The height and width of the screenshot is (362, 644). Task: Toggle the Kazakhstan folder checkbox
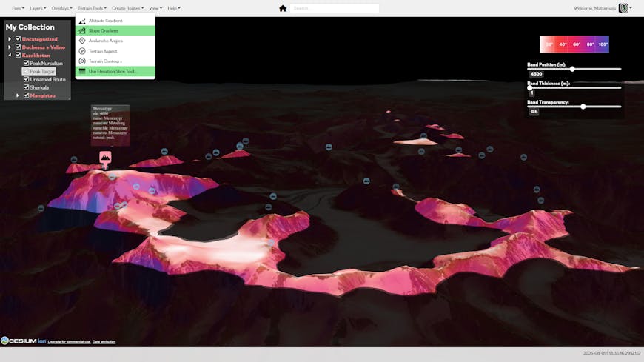click(18, 55)
